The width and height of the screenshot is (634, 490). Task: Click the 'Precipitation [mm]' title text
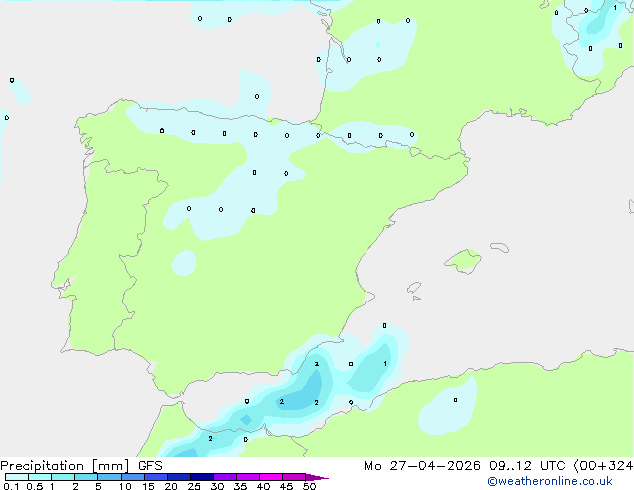pos(65,466)
